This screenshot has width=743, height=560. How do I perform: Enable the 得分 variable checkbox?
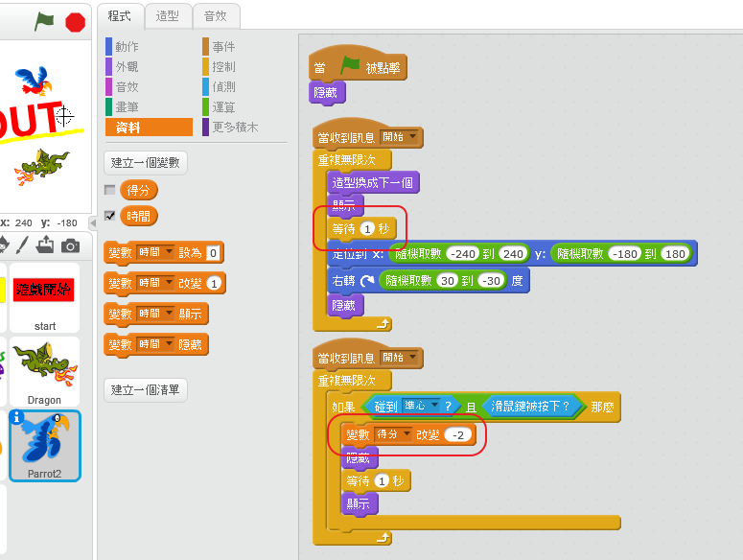[x=109, y=190]
